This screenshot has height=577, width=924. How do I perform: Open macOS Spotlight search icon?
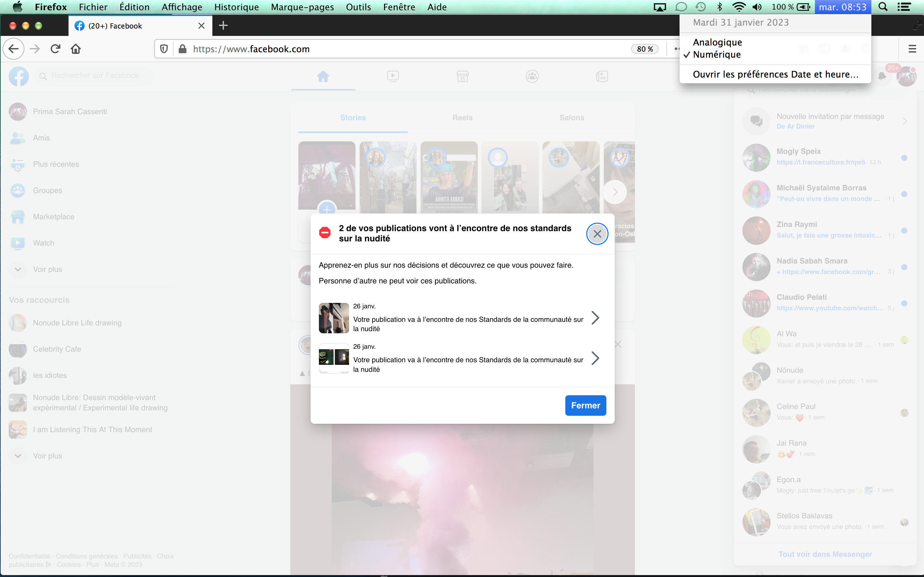[x=883, y=7]
